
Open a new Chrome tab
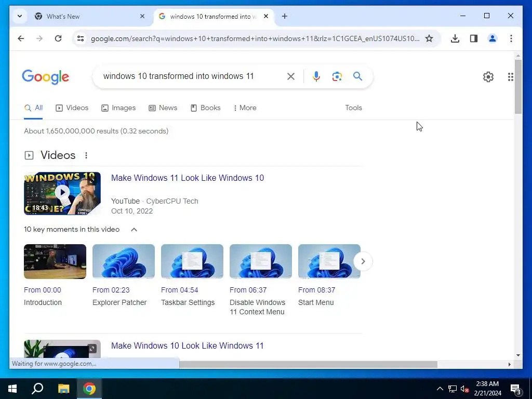(285, 16)
